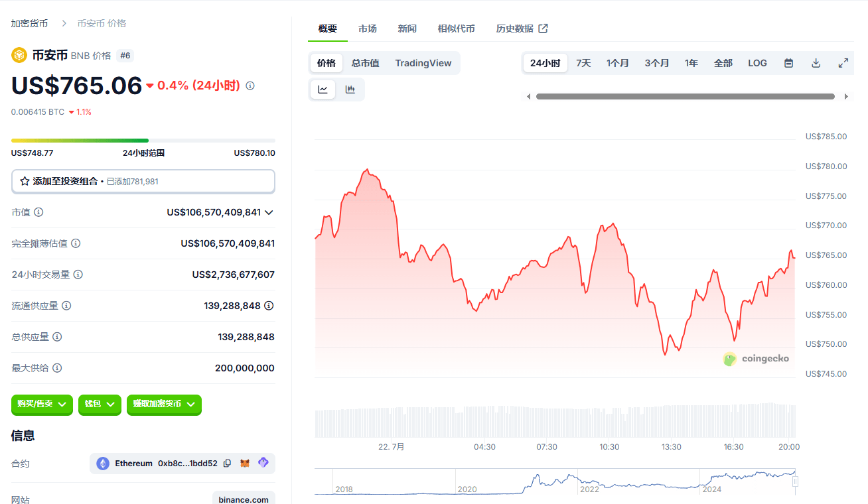Click range handle on mini history chart

point(795,482)
